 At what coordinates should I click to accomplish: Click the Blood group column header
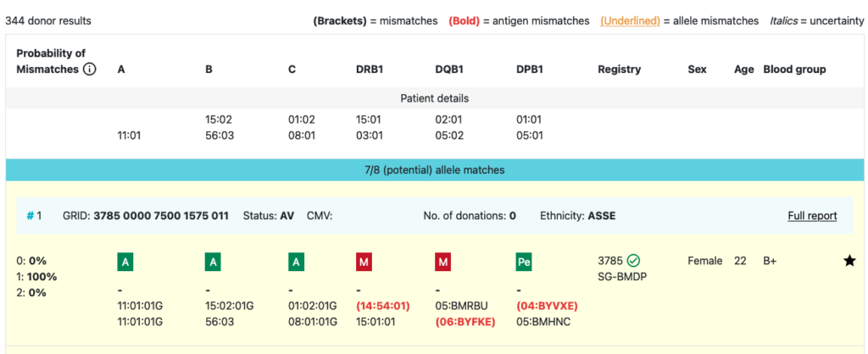coord(794,69)
